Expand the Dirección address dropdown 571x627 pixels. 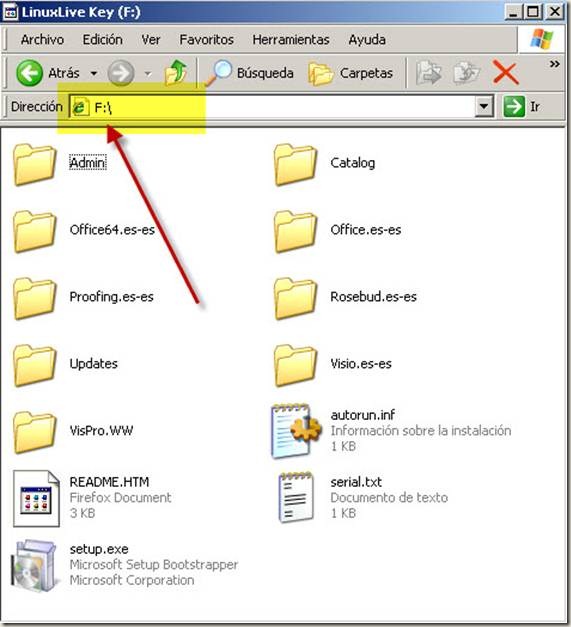484,106
